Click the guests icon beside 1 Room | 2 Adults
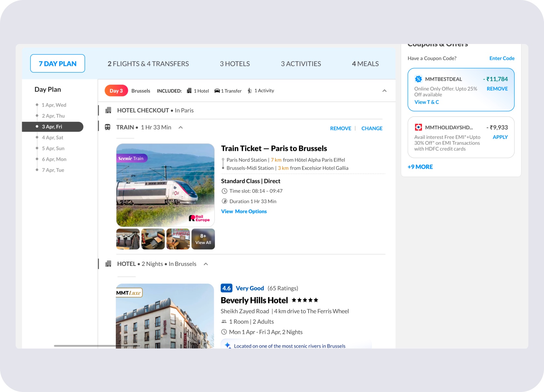The height and width of the screenshot is (392, 544). [x=224, y=322]
